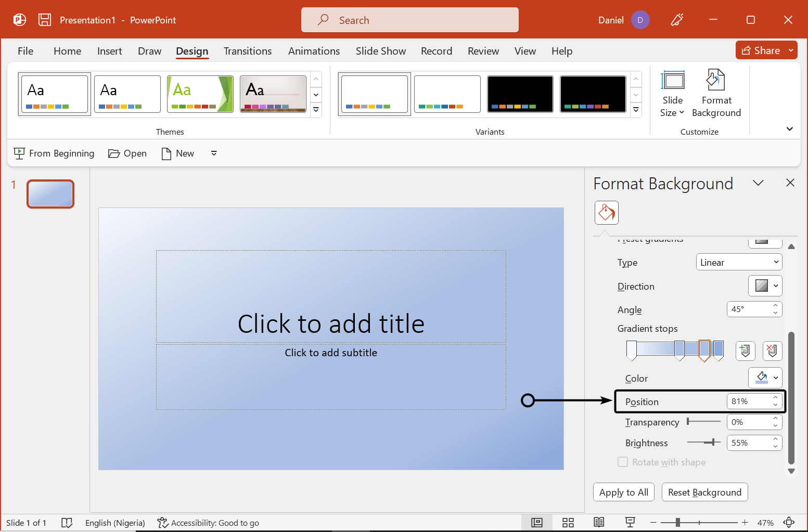
Task: Open the gradient Type dropdown
Action: [739, 262]
